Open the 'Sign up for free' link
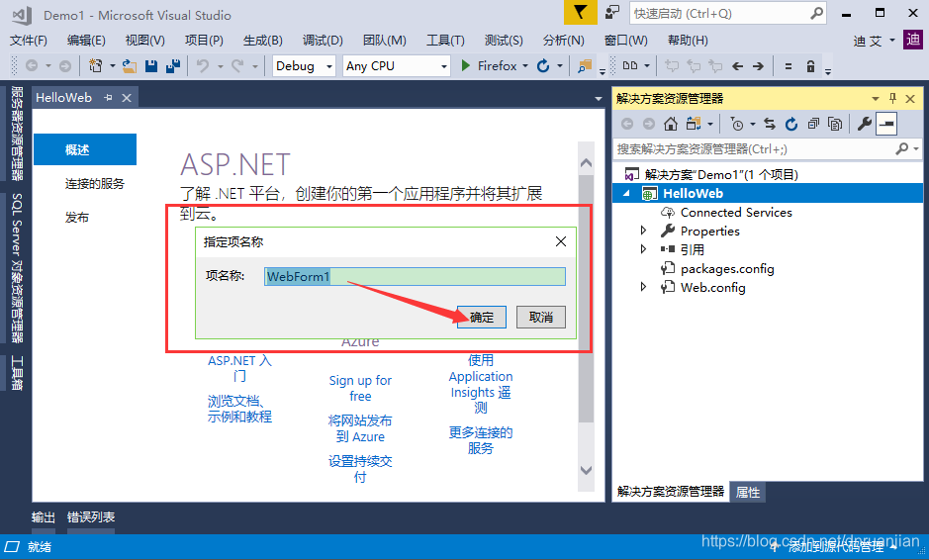Viewport: 929px width, 560px height. click(360, 388)
